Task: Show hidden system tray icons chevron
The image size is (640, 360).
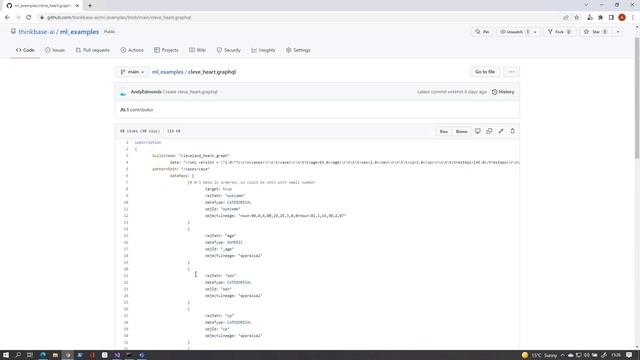Action: pos(562,355)
